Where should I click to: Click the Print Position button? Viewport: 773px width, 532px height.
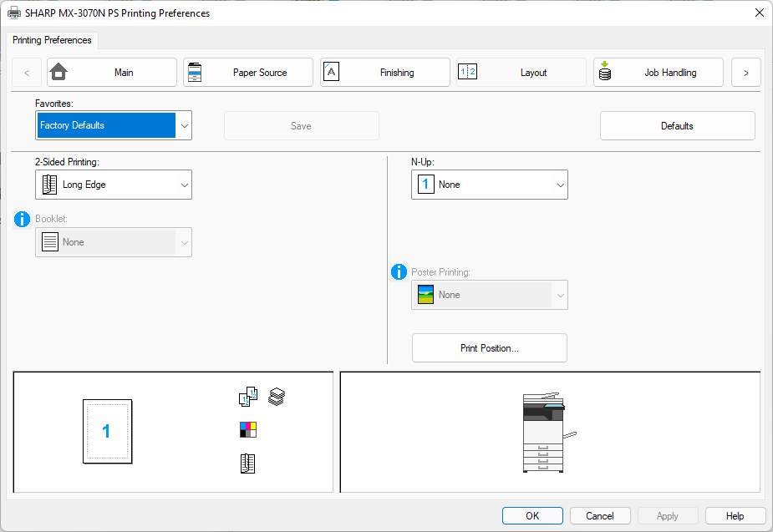pyautogui.click(x=489, y=348)
